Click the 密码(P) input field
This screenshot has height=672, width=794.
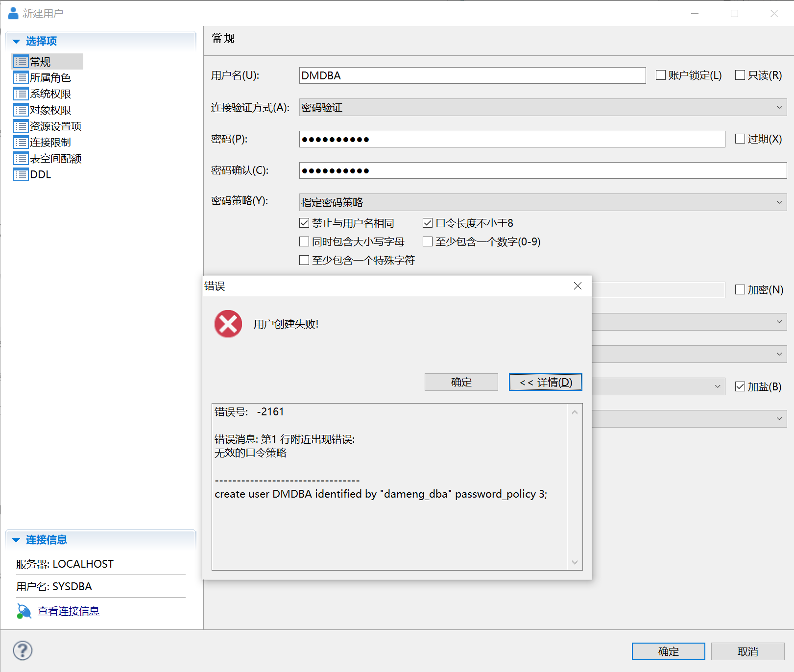coord(512,139)
